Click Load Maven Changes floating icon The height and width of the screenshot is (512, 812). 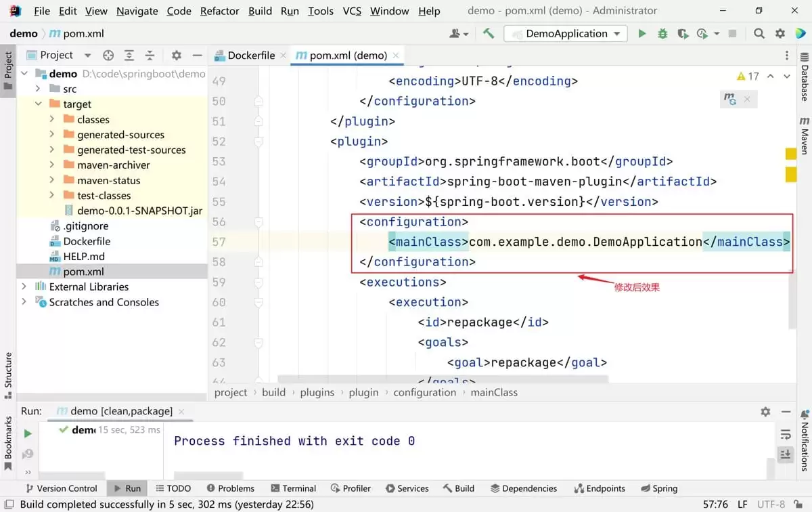[x=730, y=99]
